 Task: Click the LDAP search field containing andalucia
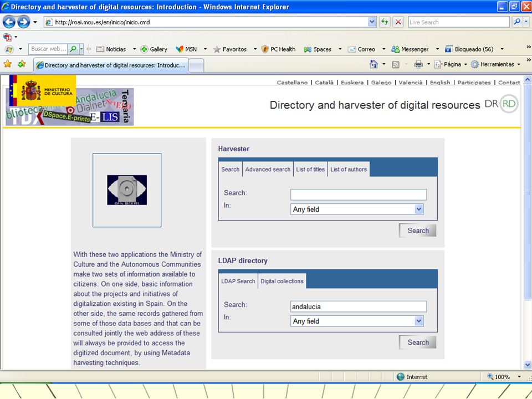coord(359,306)
